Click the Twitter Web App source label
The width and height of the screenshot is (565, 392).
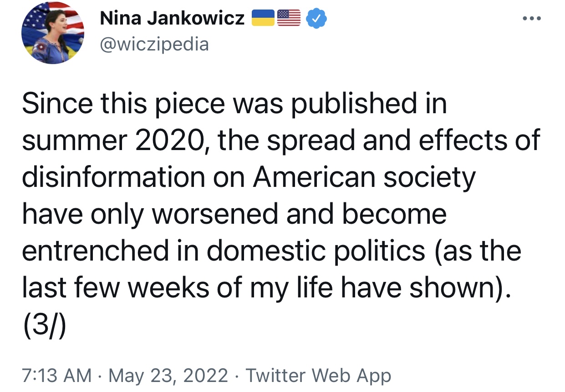[x=318, y=376]
